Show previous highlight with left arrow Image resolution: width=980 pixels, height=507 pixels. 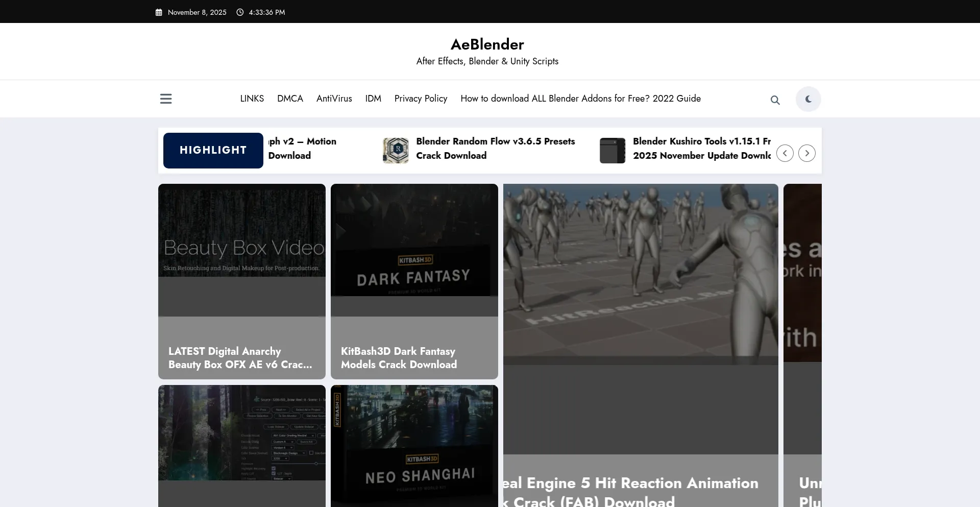coord(785,153)
